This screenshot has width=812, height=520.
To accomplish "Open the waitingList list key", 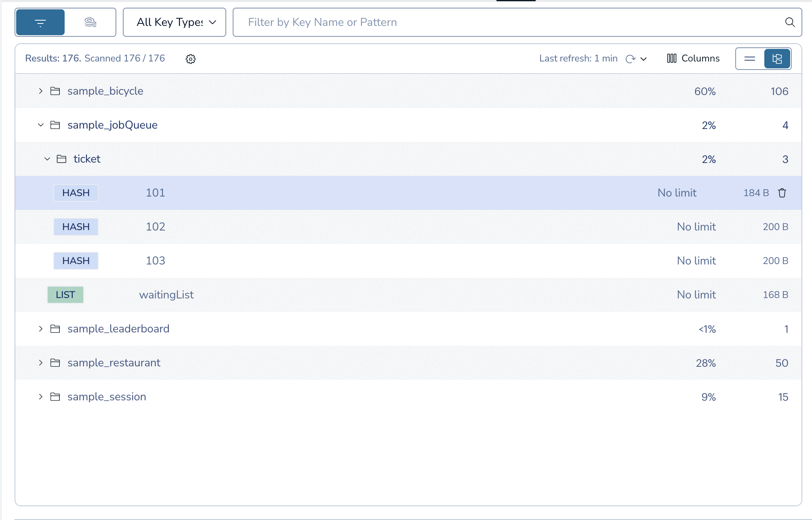I will 166,295.
